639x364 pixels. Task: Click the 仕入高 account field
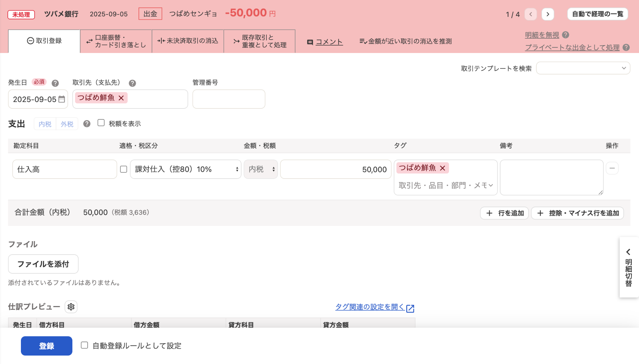pyautogui.click(x=65, y=169)
